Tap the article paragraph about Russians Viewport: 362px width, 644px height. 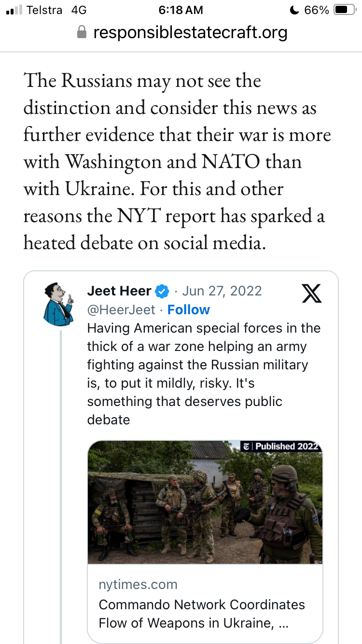click(177, 162)
